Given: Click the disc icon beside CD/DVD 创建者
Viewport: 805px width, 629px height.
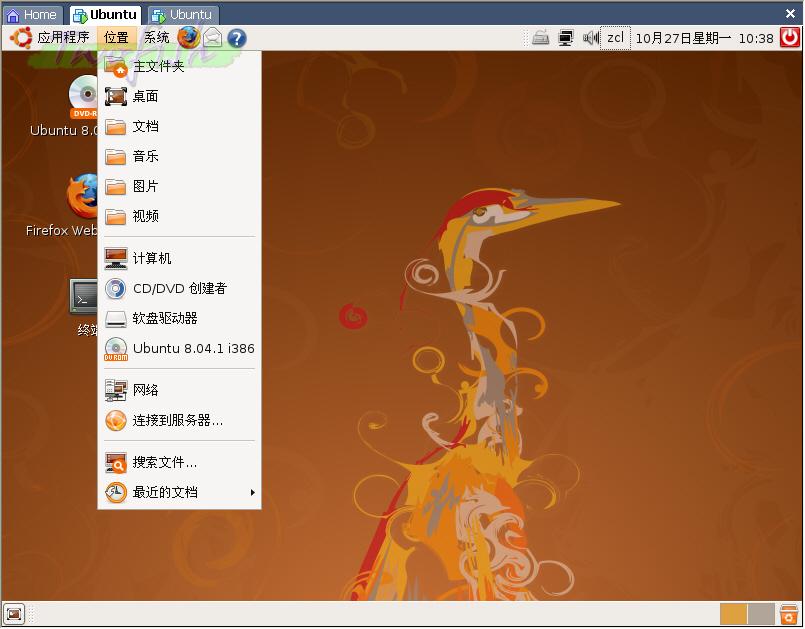Looking at the screenshot, I should coord(116,289).
